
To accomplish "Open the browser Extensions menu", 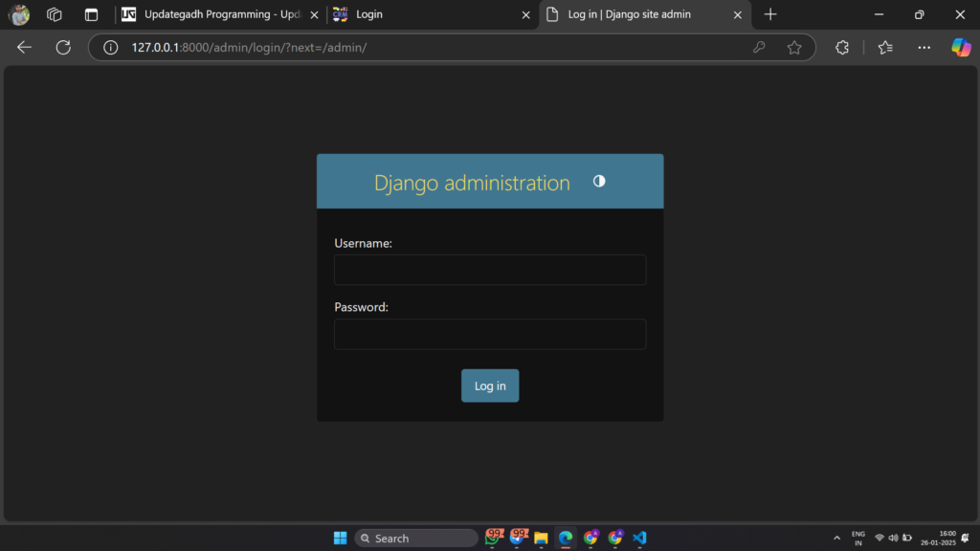I will click(x=842, y=48).
